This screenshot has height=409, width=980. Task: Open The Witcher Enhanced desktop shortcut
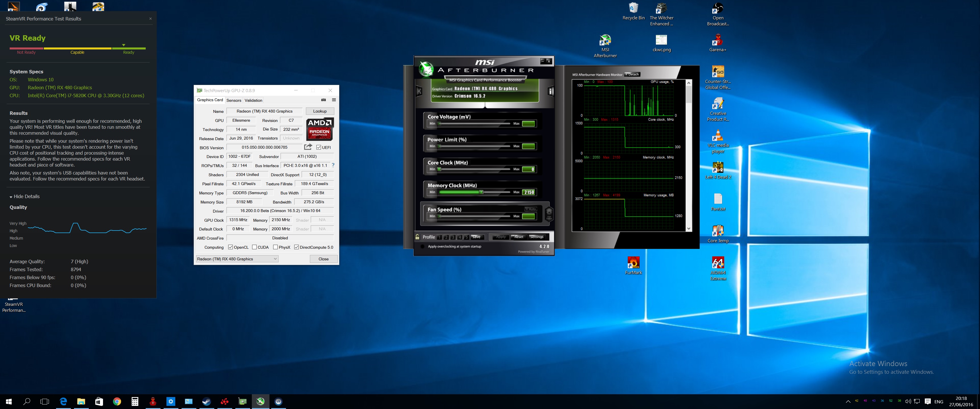[662, 14]
